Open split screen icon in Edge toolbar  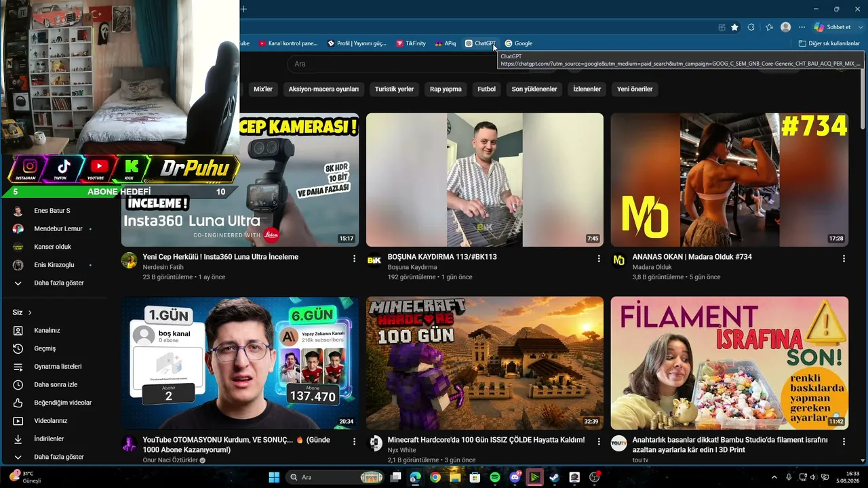(722, 27)
